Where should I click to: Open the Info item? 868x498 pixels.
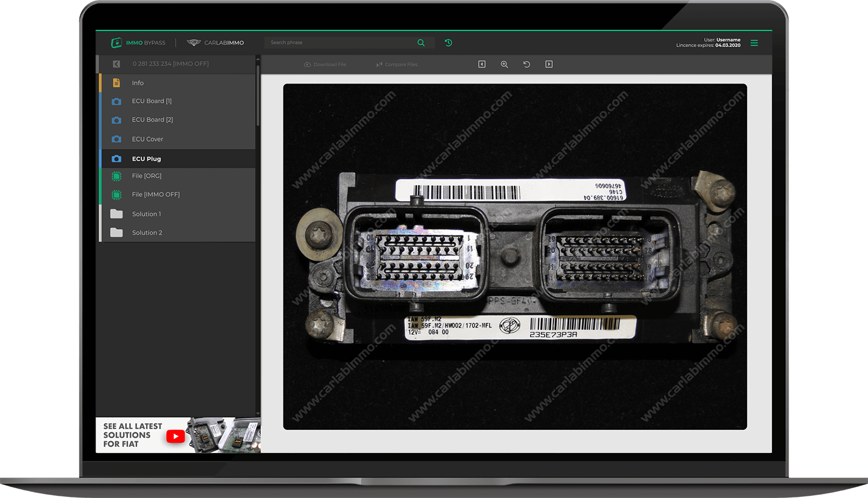tap(177, 83)
